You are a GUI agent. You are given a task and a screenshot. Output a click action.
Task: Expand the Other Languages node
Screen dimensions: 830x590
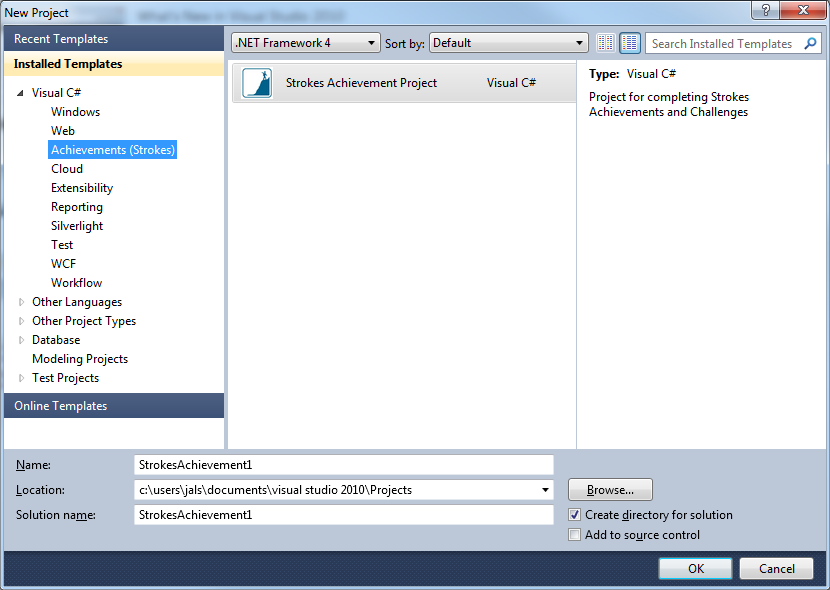[21, 302]
